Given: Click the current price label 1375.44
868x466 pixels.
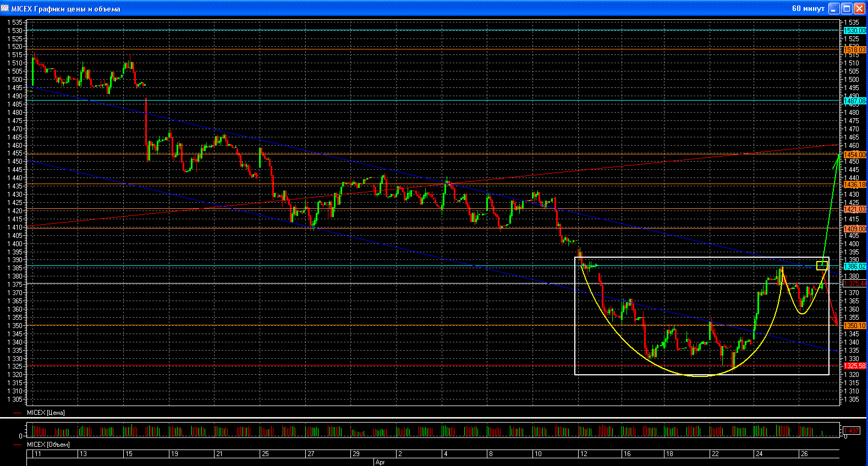Looking at the screenshot, I should 854,284.
